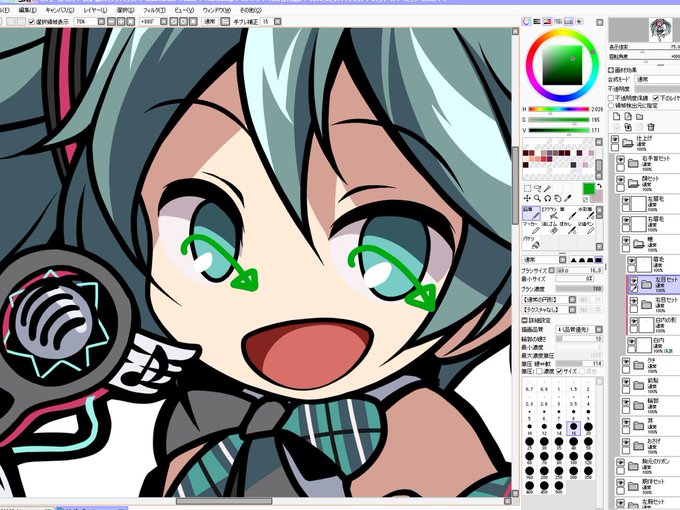The width and height of the screenshot is (680, 510).
Task: Open the レイヤー menu
Action: click(95, 10)
